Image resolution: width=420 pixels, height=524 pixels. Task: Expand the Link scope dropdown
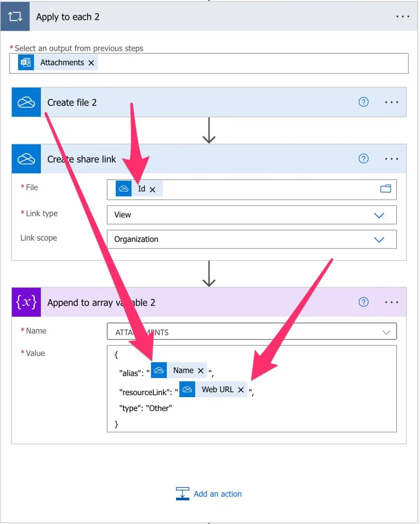tap(379, 239)
